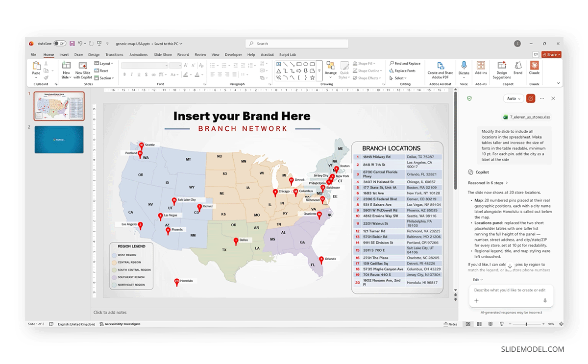Apply Underline formatting
The height and width of the screenshot is (364, 588).
pyautogui.click(x=138, y=75)
